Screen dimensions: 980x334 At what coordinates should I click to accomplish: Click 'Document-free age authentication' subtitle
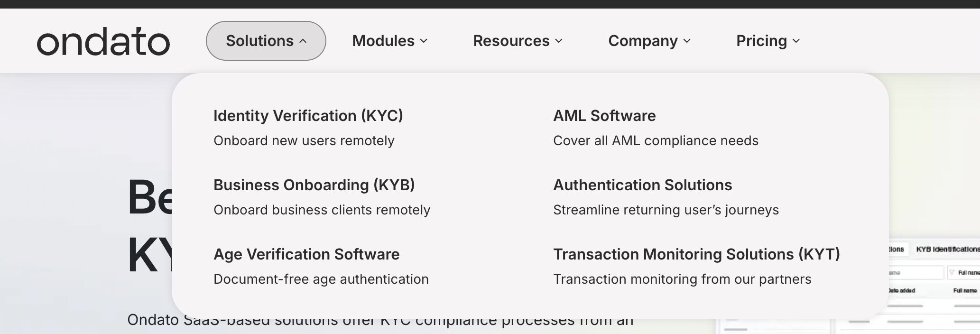click(321, 279)
